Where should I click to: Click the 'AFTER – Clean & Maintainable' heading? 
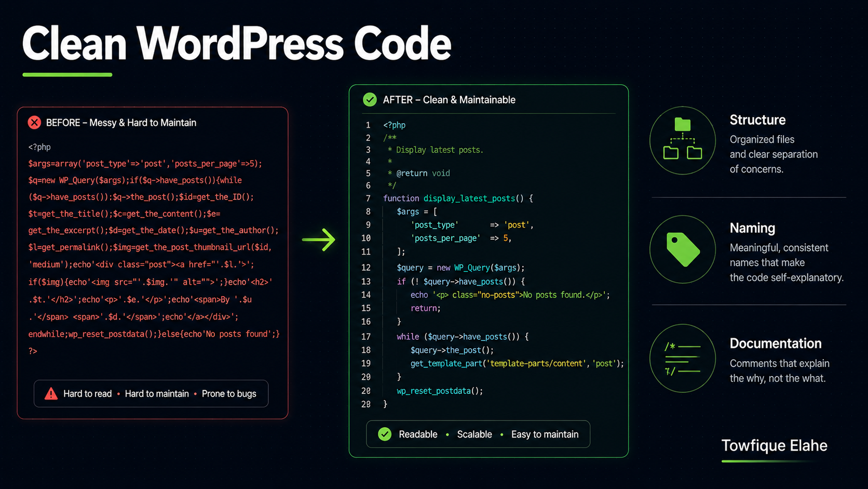tap(449, 100)
